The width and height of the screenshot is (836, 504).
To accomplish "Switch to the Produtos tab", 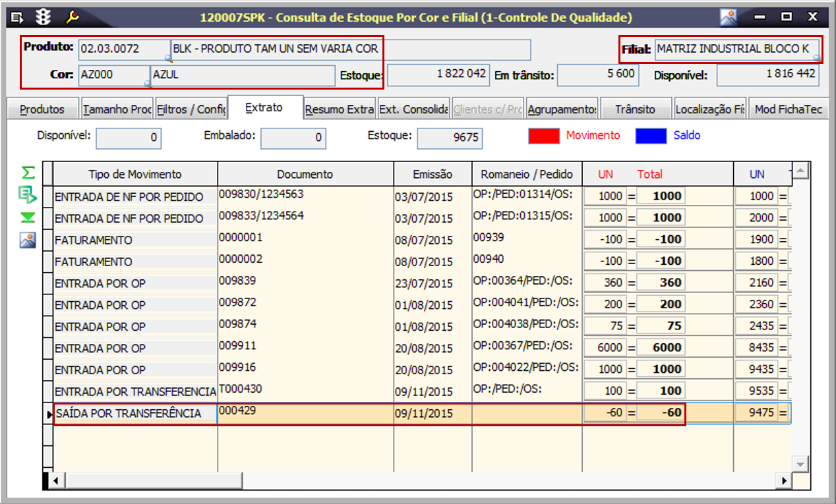I will (42, 109).
